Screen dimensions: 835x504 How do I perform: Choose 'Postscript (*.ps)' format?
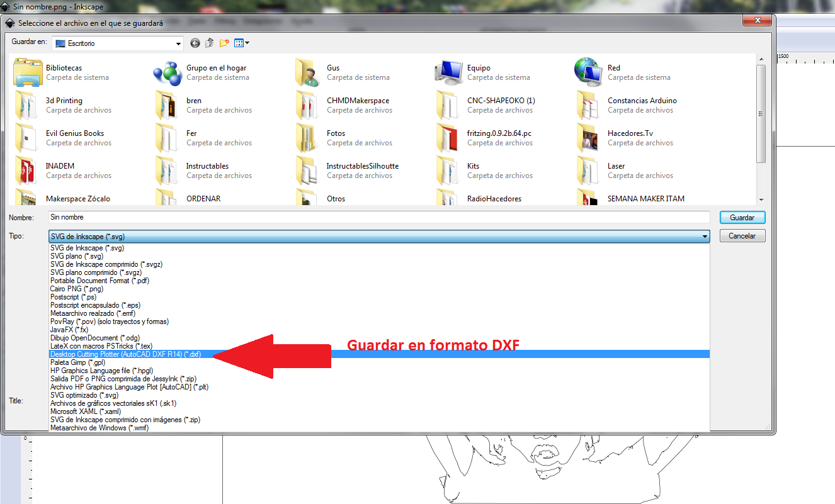click(379, 297)
